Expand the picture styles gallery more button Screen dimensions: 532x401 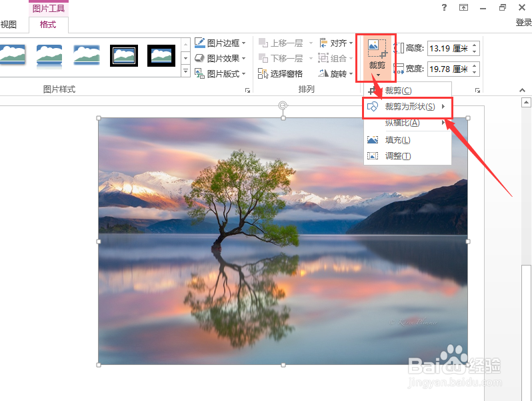click(x=185, y=71)
